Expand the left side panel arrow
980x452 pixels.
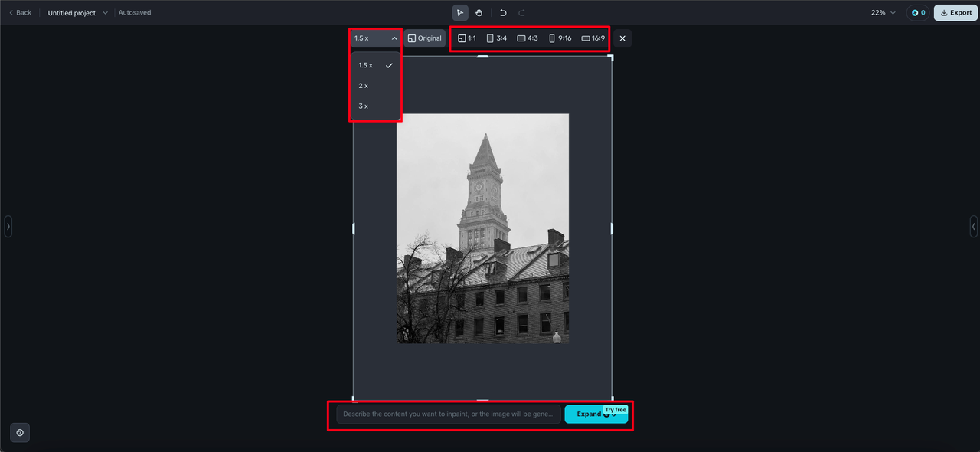point(8,227)
